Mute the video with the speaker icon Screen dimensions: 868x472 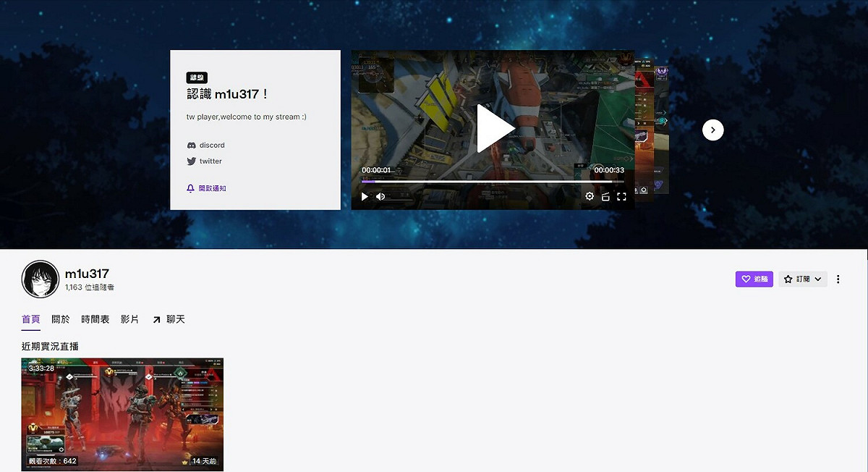pyautogui.click(x=380, y=196)
